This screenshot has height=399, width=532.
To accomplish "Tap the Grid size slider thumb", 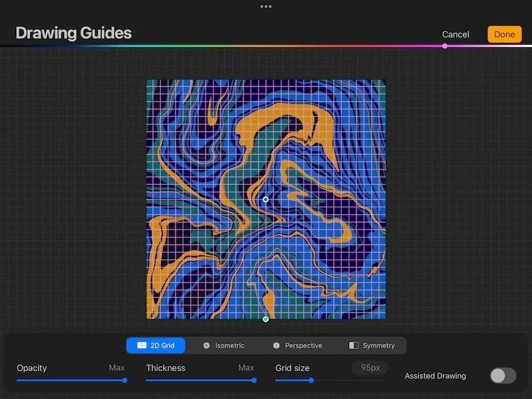I will pos(311,381).
